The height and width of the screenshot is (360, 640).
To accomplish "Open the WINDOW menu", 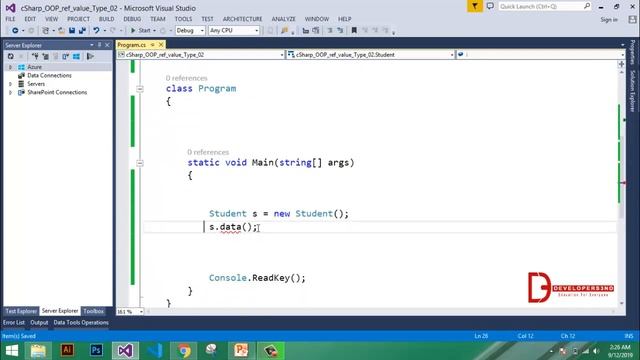I will [x=317, y=19].
